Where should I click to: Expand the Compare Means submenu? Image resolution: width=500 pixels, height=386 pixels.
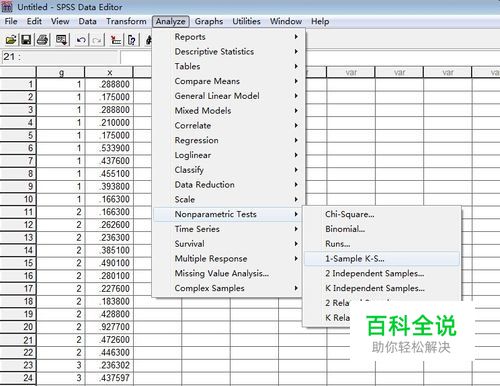[228, 81]
